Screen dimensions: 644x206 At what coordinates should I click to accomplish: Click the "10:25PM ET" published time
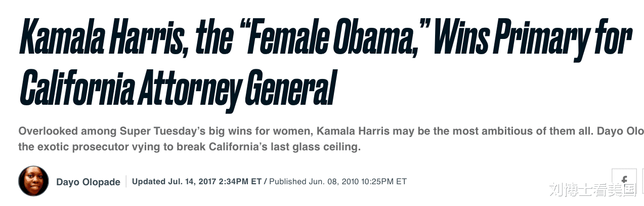[383, 181]
